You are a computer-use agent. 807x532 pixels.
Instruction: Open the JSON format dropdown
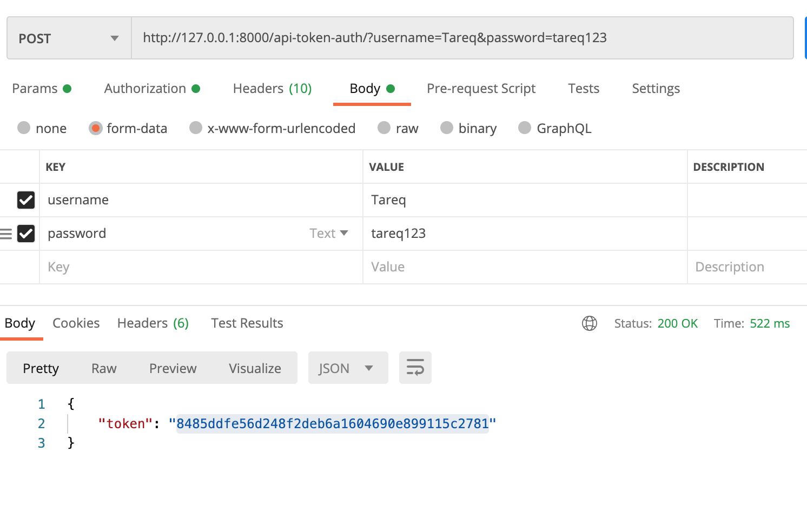[348, 368]
